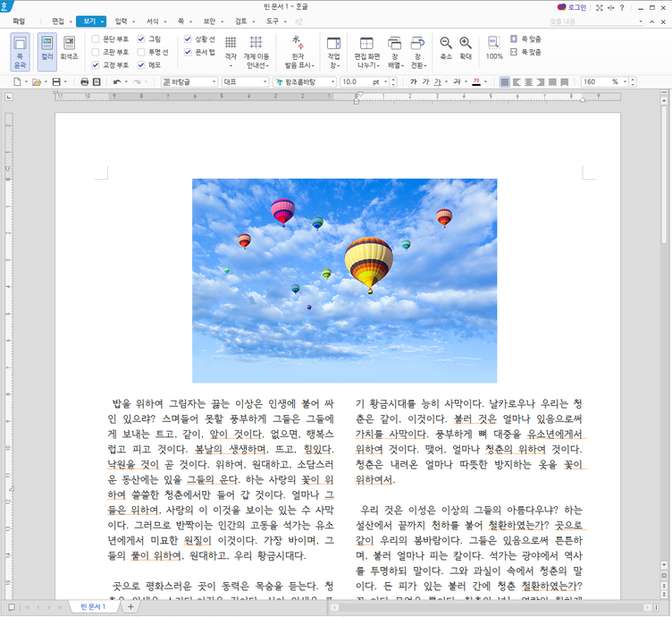Uncheck the 메모 checkbox
Screen dimensions: 672x617
(x=141, y=64)
